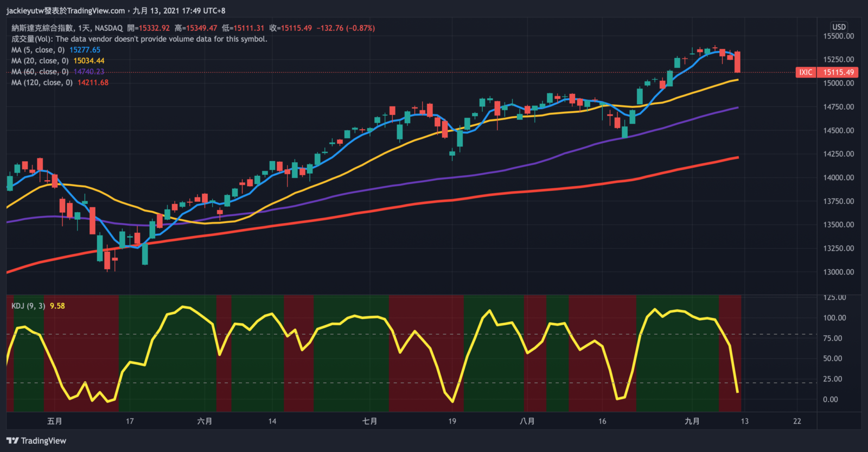
Task: Click the yellow KDJ value 9.58
Action: coord(57,306)
